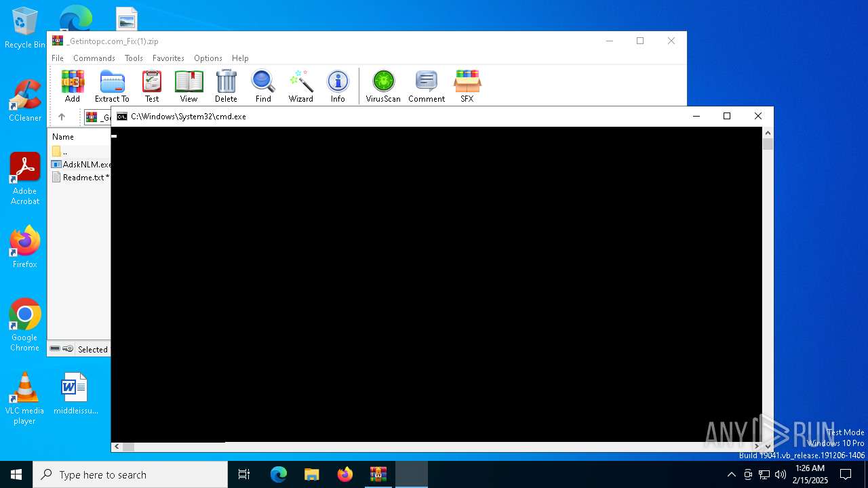
Task: Open Task View on the taskbar
Action: [244, 474]
